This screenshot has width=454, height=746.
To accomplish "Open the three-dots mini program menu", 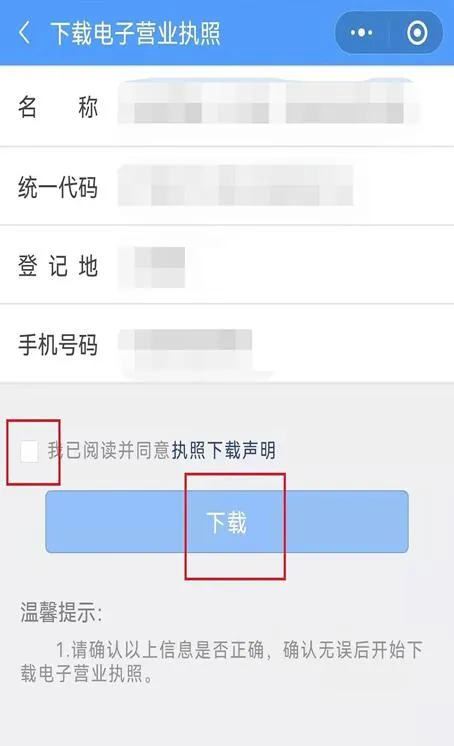I will pos(361,33).
